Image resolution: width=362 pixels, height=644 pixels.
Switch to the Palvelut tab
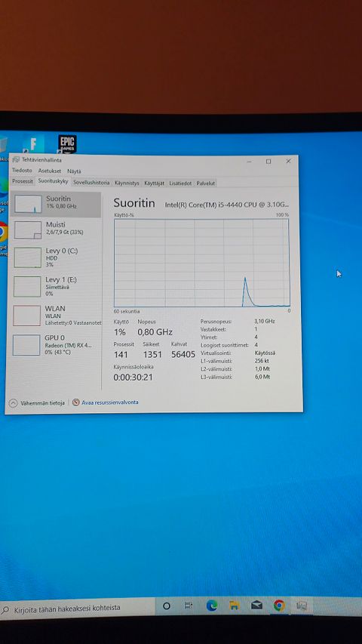(x=205, y=183)
